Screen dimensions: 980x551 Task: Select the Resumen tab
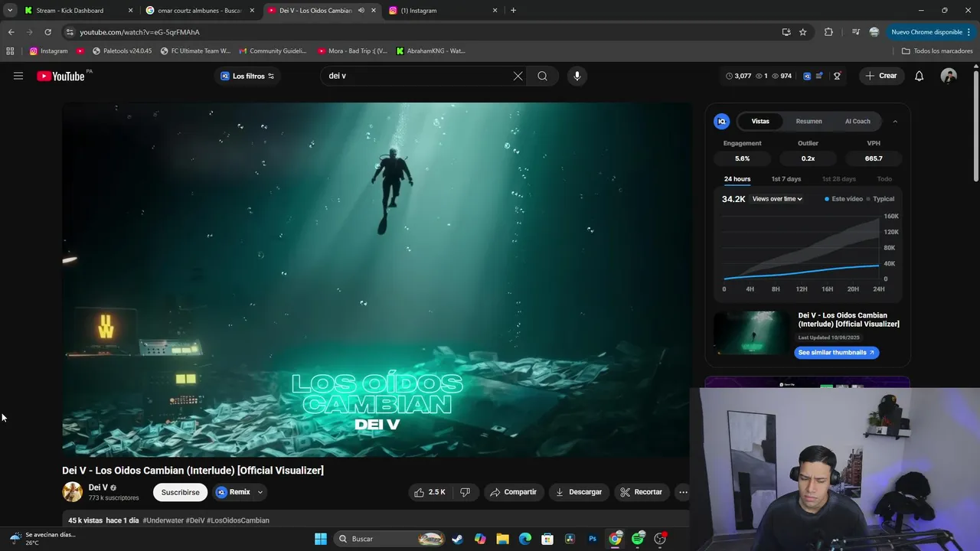point(808,121)
